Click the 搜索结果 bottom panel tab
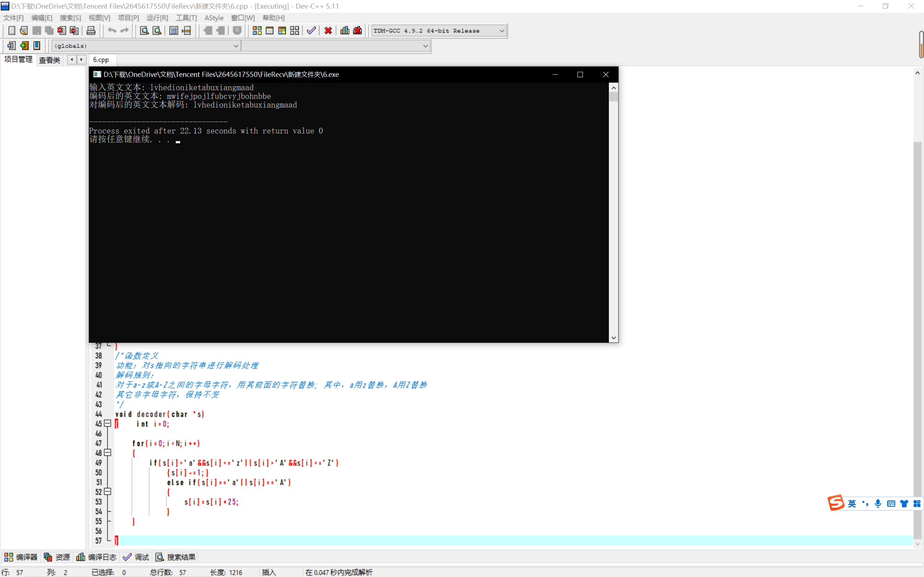924x577 pixels. point(175,557)
